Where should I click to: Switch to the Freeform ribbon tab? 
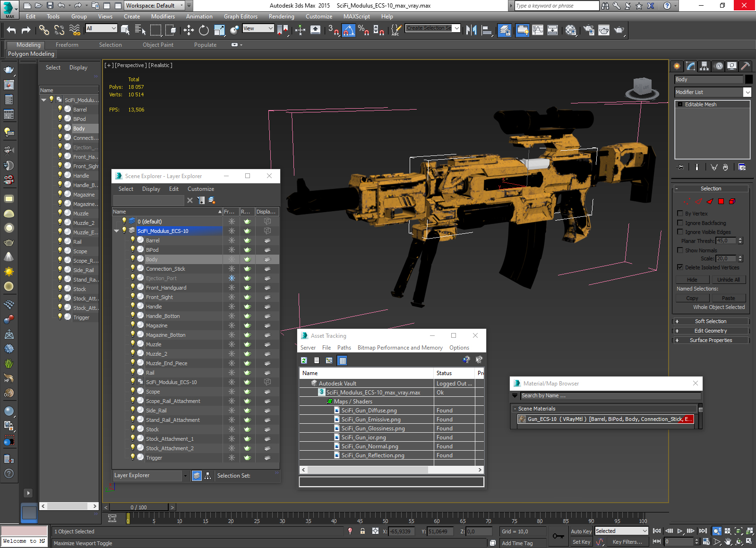tap(67, 45)
